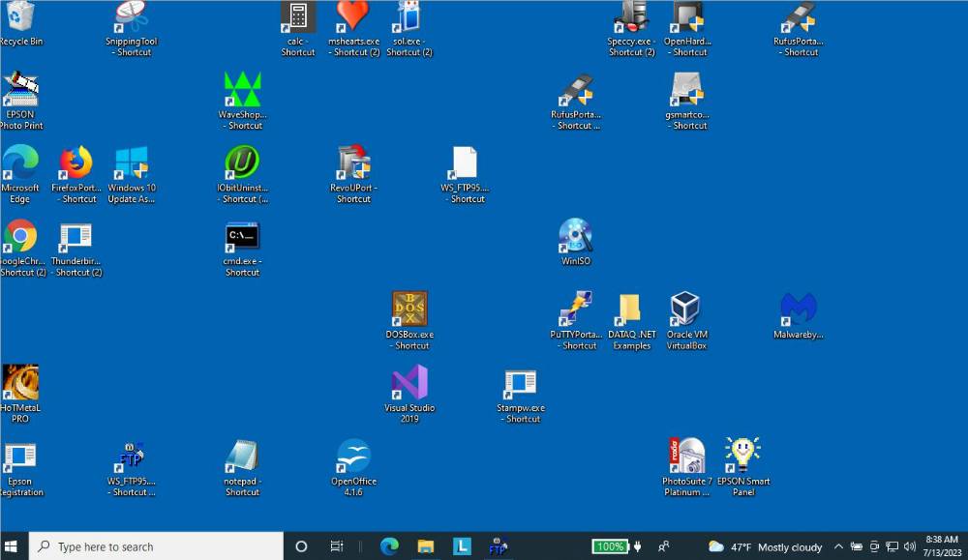Screen dimensions: 968x560
Task: Select the notepad shortcut icon
Action: tap(243, 467)
